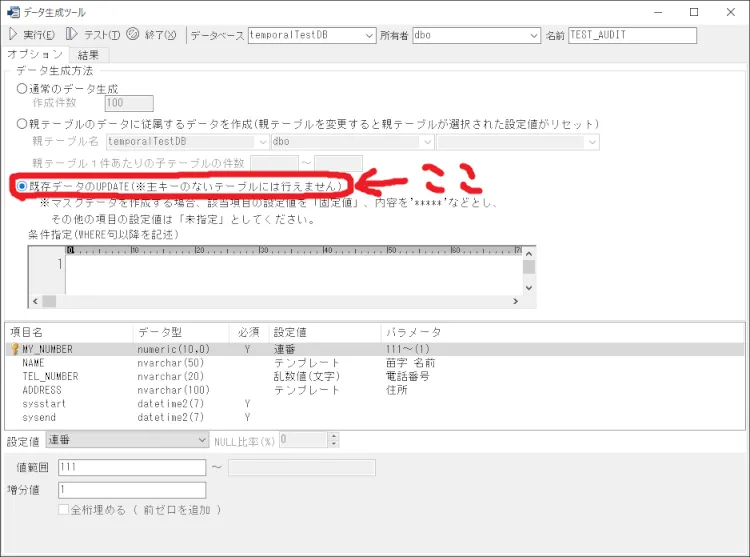Open 親テーブル名 database combo box

click(x=187, y=142)
